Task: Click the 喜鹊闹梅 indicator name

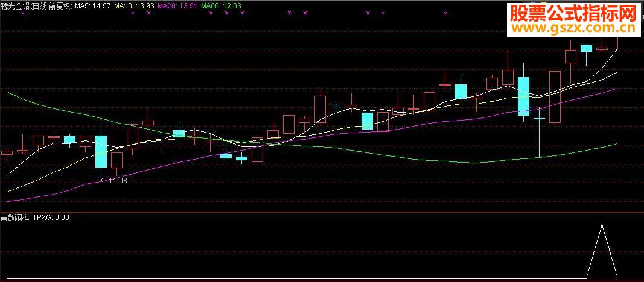Action: 14,218
